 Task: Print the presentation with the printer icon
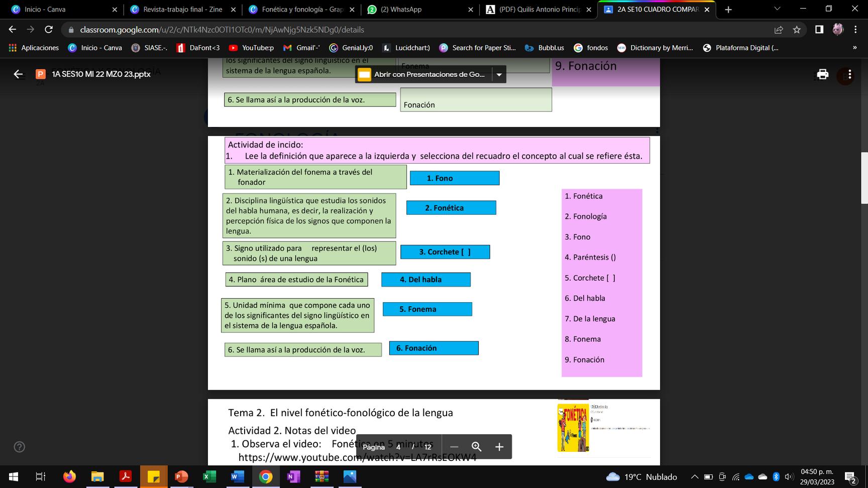tap(822, 74)
